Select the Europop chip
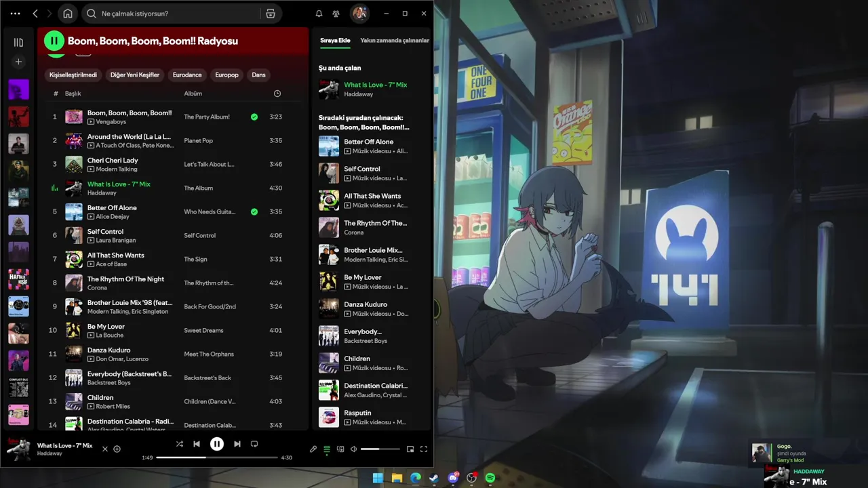The height and width of the screenshot is (488, 868). tap(226, 75)
